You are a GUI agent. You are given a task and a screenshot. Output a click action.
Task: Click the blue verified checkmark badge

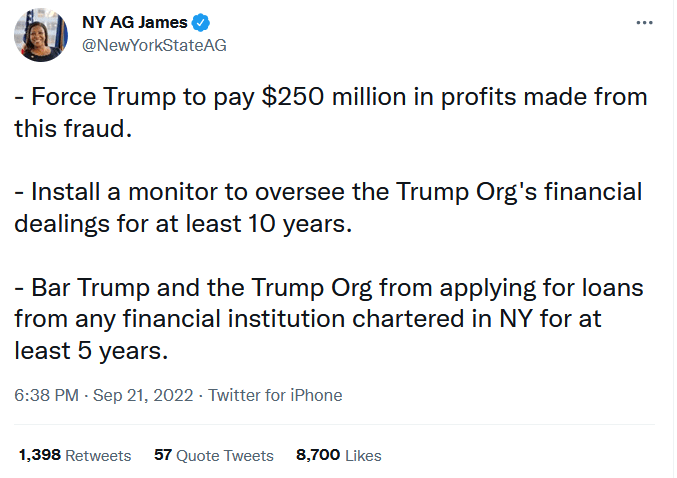tap(200, 22)
